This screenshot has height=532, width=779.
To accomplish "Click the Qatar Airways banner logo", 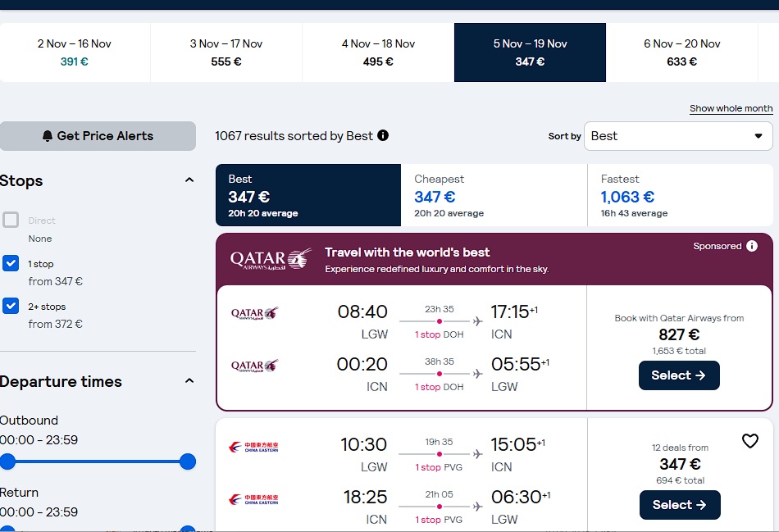I will [271, 259].
